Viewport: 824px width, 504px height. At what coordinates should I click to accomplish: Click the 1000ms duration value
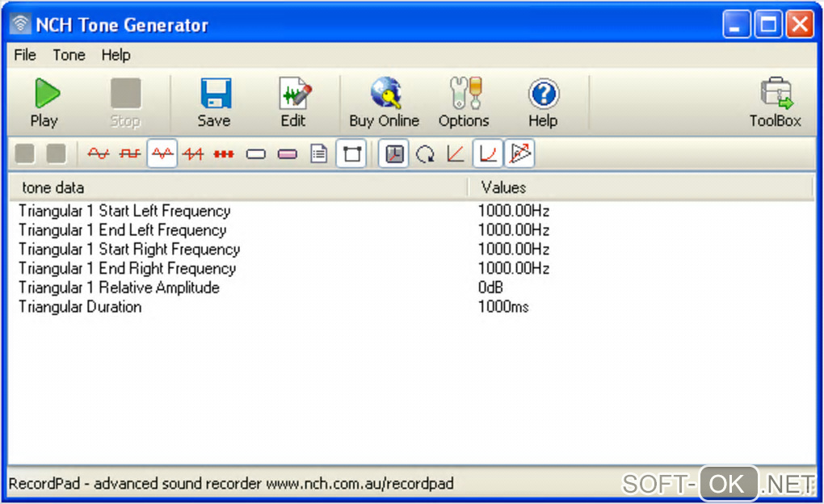[503, 307]
